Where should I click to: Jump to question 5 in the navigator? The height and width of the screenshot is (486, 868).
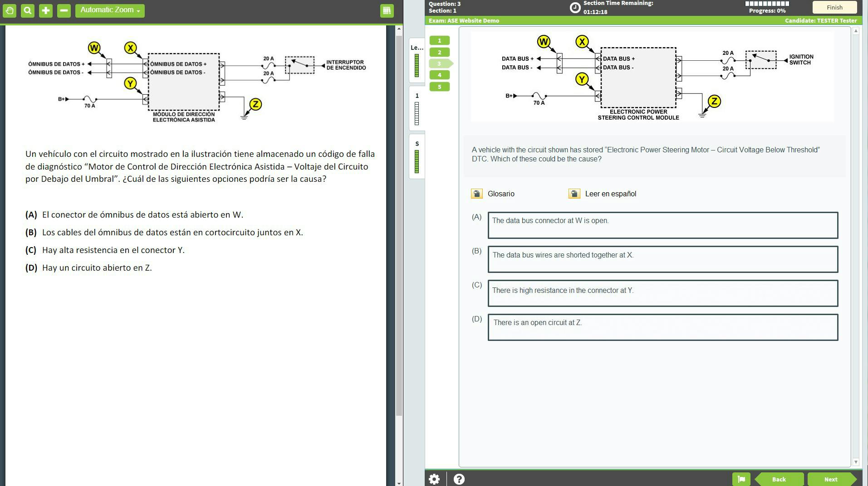tap(438, 86)
